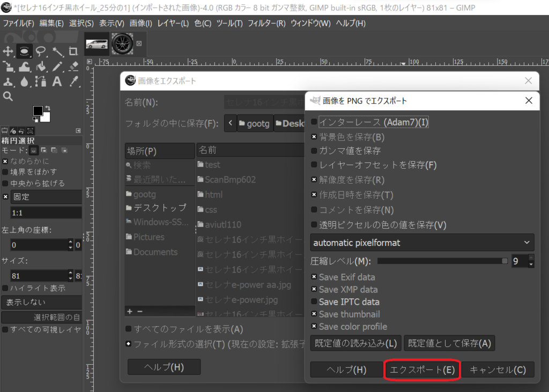Enable the インターレース (Adam7) checkbox
Image resolution: width=549 pixels, height=392 pixels.
pos(314,122)
